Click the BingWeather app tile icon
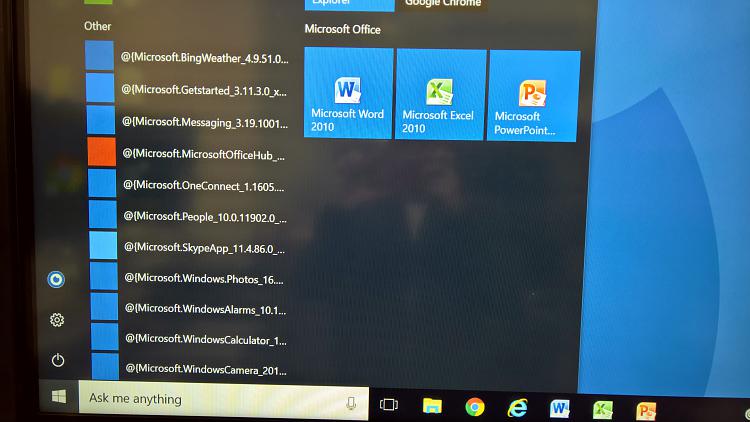 point(99,56)
